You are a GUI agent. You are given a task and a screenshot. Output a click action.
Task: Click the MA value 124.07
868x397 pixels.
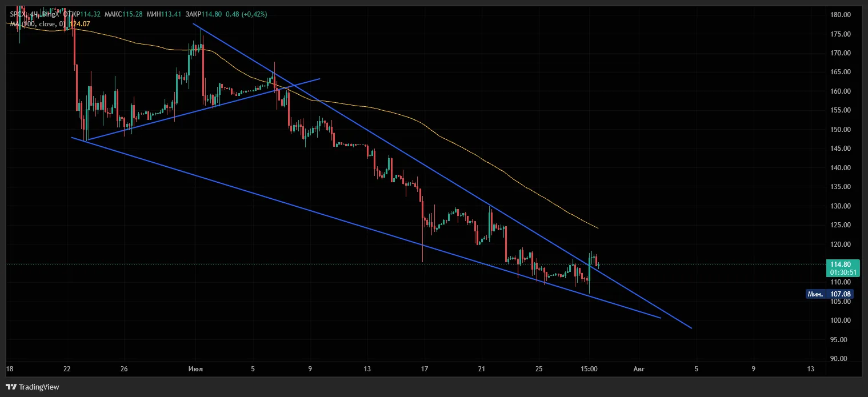point(79,23)
